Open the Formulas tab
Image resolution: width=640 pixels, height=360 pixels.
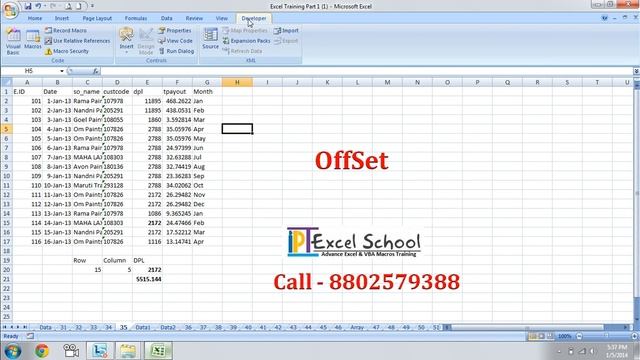136,18
